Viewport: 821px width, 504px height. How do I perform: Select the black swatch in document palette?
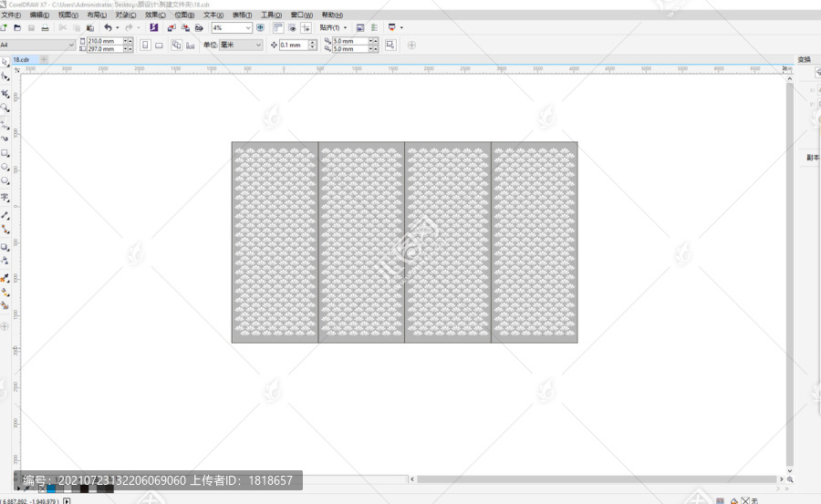[x=84, y=489]
